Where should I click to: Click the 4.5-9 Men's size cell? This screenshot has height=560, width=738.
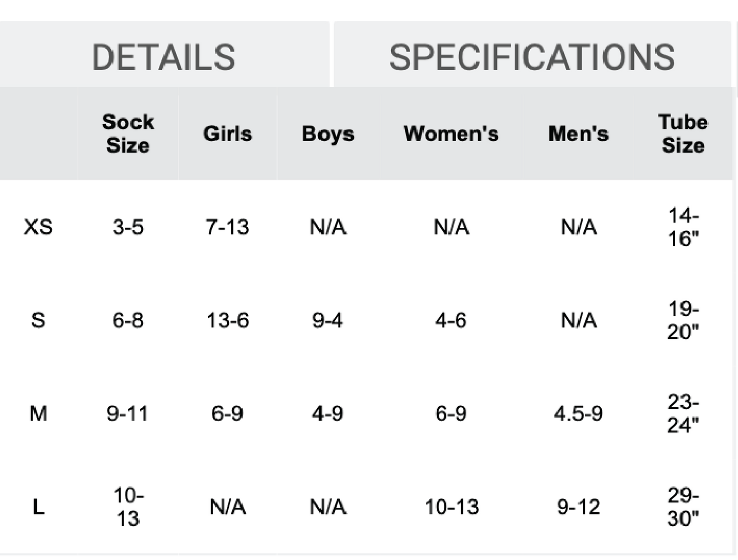click(578, 414)
